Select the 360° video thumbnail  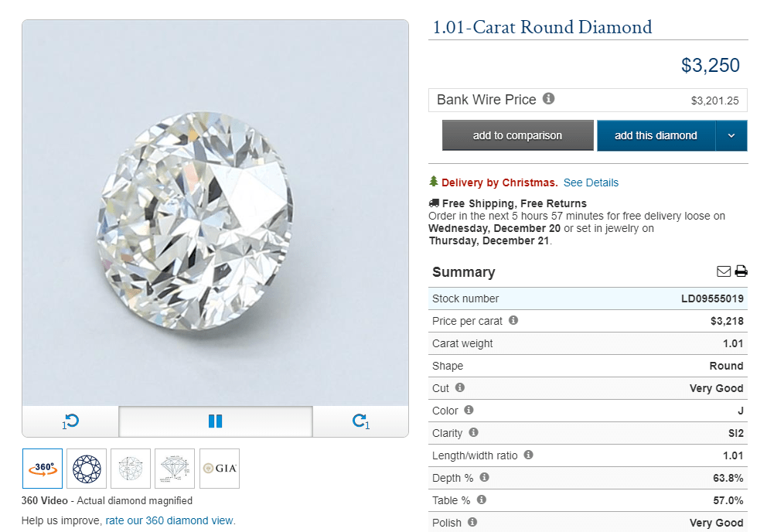coord(43,469)
